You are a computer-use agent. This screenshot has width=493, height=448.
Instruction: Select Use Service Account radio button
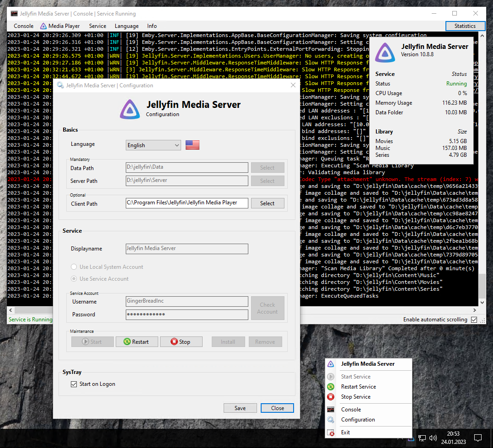pos(74,278)
